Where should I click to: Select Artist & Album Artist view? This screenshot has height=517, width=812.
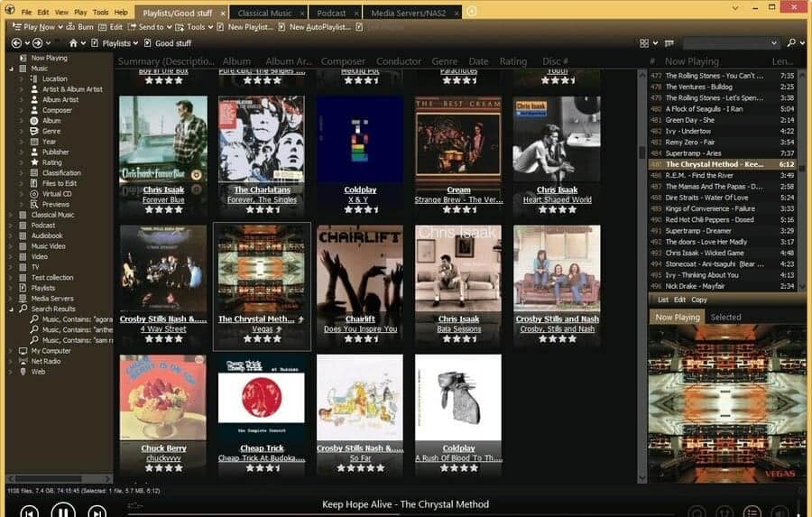(66, 89)
